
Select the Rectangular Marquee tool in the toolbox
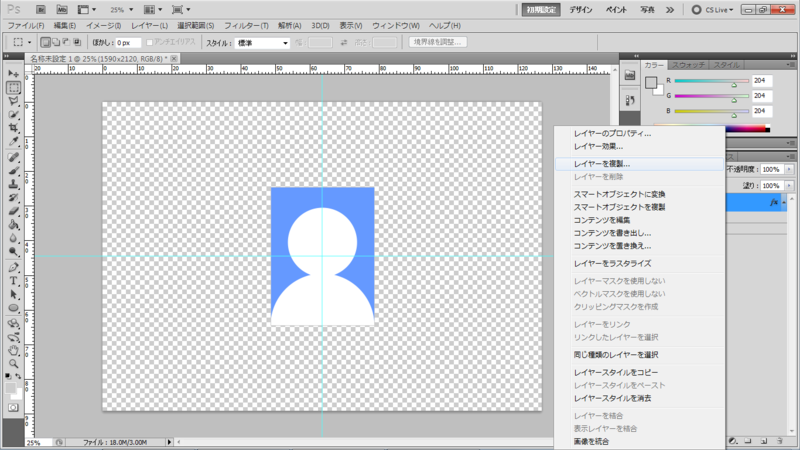[13, 88]
